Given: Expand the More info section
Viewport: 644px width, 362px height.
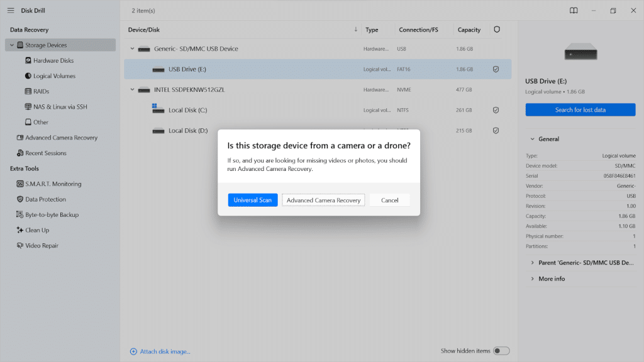Looking at the screenshot, I should point(531,278).
